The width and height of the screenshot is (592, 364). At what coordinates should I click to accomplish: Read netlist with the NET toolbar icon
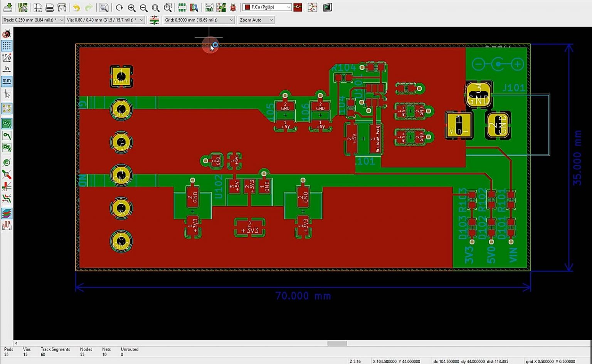click(209, 7)
